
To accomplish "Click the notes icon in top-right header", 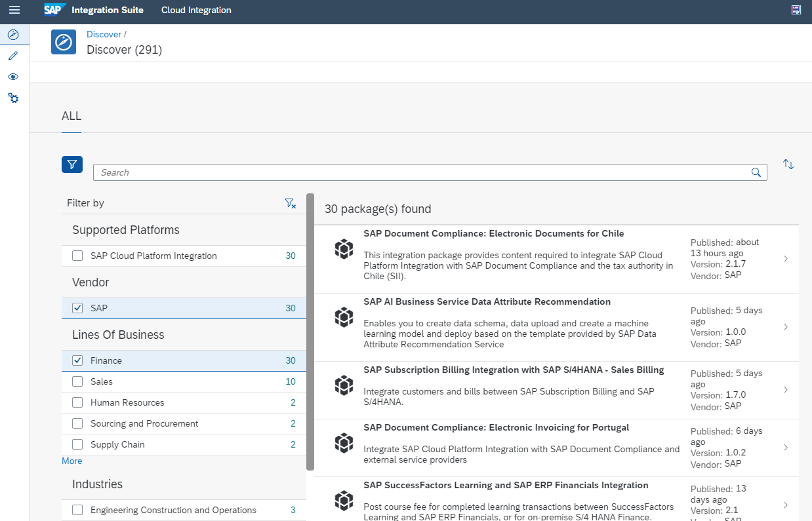I will (x=796, y=10).
